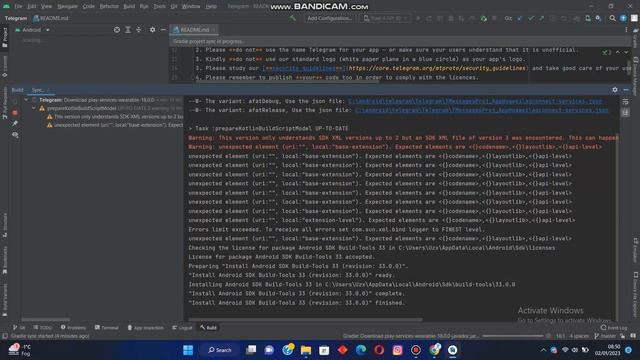Toggle soft-wrap icon in Build output
Viewport: 640px width, 360px height.
point(625,101)
